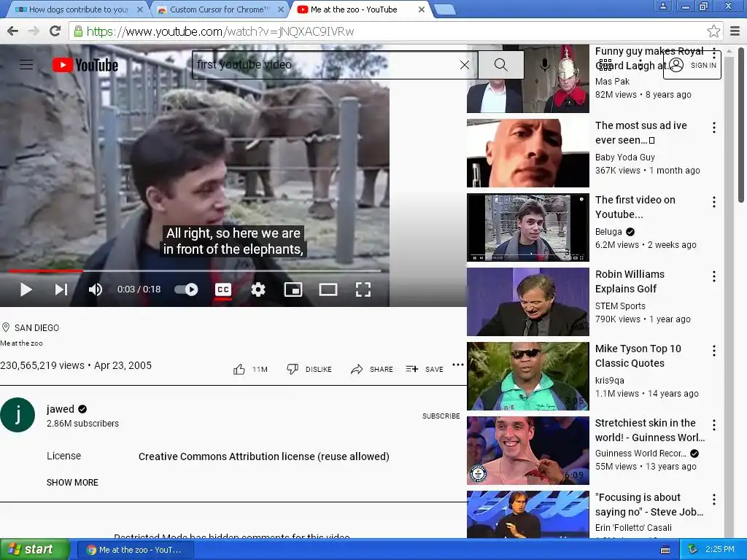Click the DISLIKE thumbs down button
The width and height of the screenshot is (747, 560).
click(x=309, y=369)
